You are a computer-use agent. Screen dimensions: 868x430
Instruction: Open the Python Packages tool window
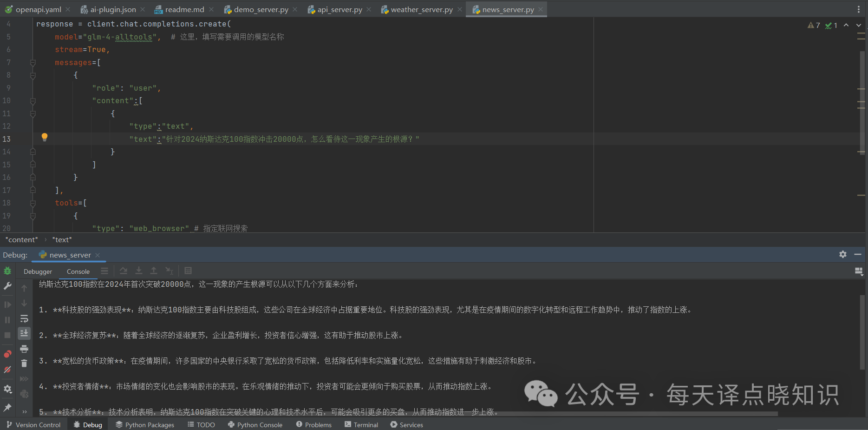pyautogui.click(x=145, y=425)
